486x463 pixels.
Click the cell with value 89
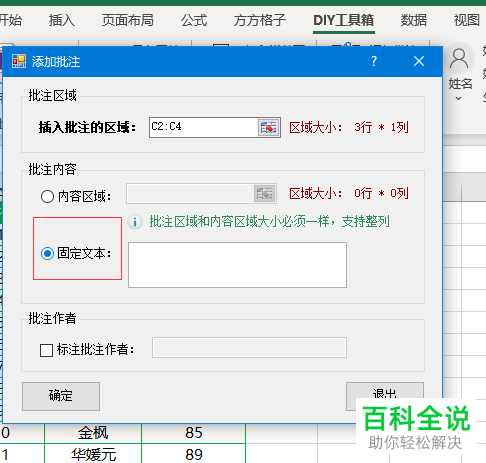point(194,454)
